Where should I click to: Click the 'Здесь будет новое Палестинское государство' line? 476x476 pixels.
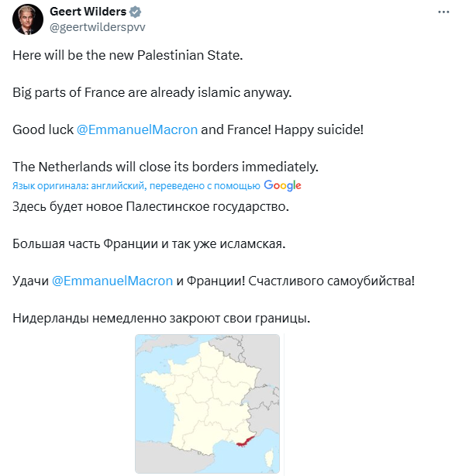pos(150,207)
